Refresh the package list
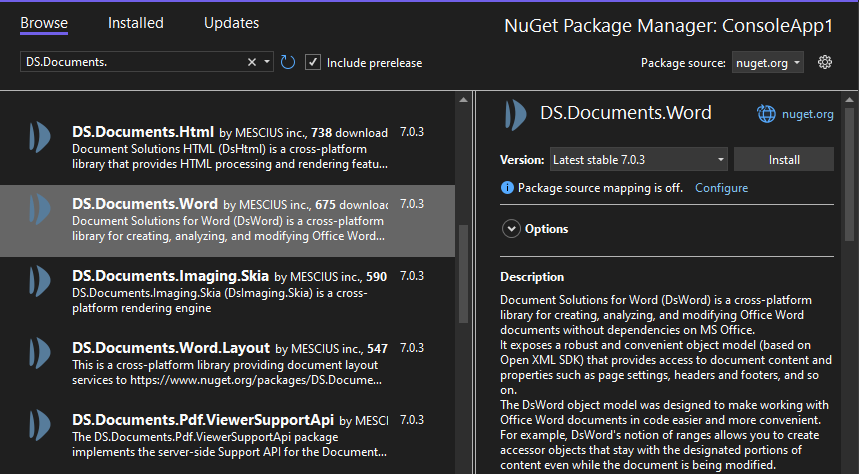This screenshot has width=859, height=474. tap(288, 62)
